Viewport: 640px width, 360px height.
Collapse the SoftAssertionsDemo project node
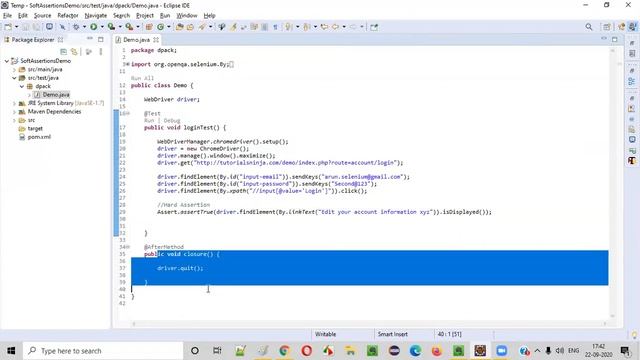(7, 61)
